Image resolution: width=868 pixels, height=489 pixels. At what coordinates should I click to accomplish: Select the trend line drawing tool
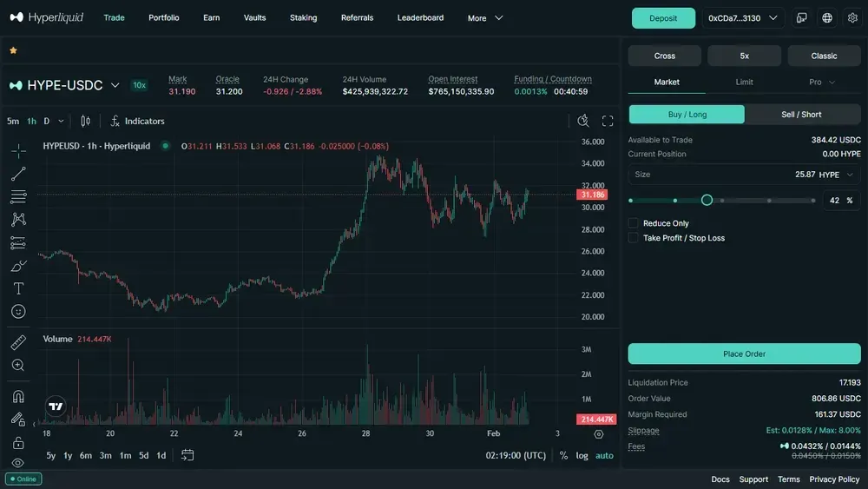click(18, 174)
